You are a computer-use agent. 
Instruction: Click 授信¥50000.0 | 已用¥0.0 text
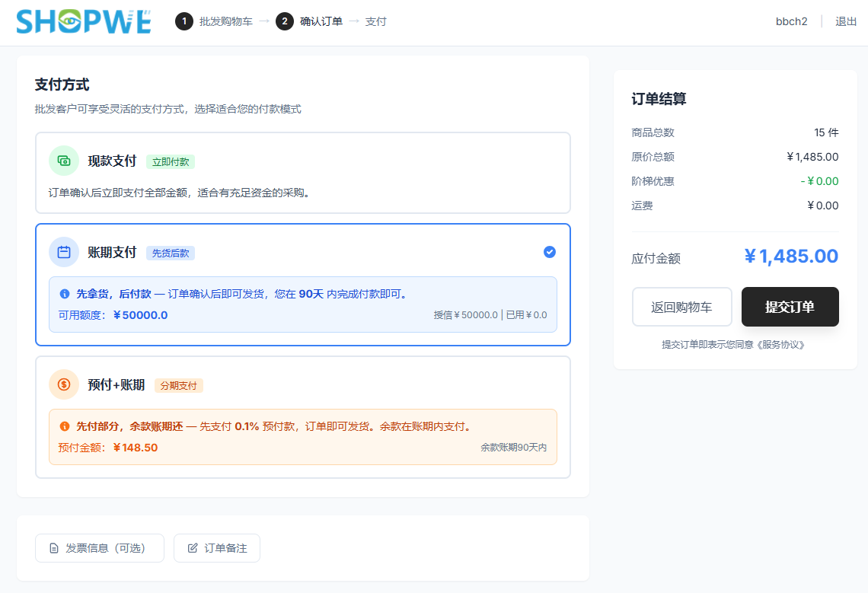coord(490,315)
